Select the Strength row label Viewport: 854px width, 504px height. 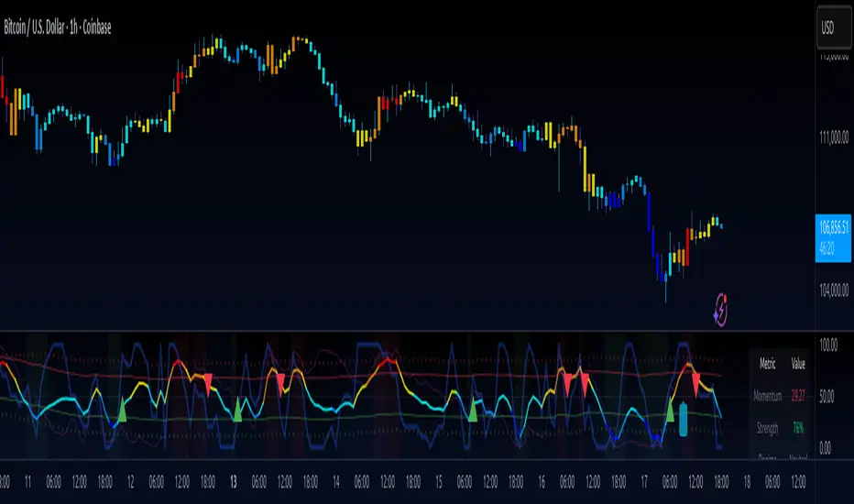767,428
